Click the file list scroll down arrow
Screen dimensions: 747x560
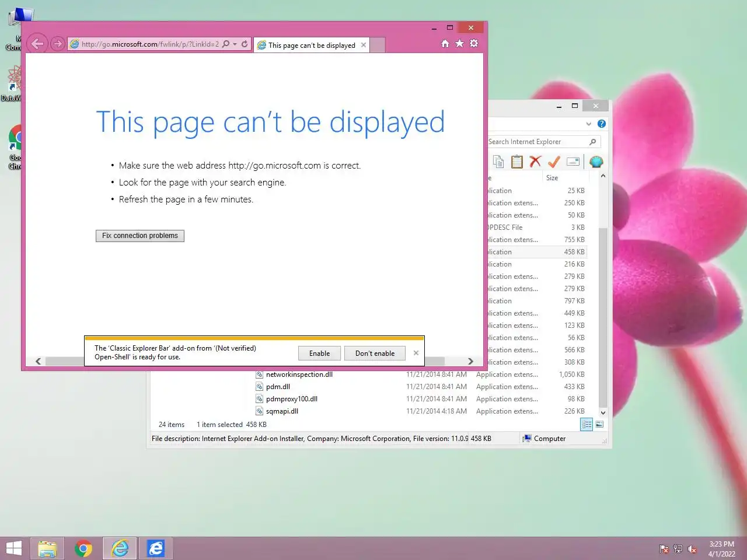click(603, 412)
